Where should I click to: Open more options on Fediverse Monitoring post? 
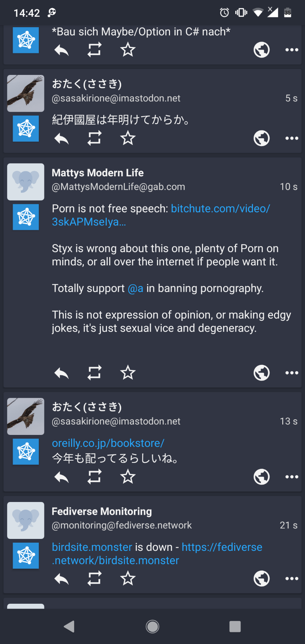[292, 578]
